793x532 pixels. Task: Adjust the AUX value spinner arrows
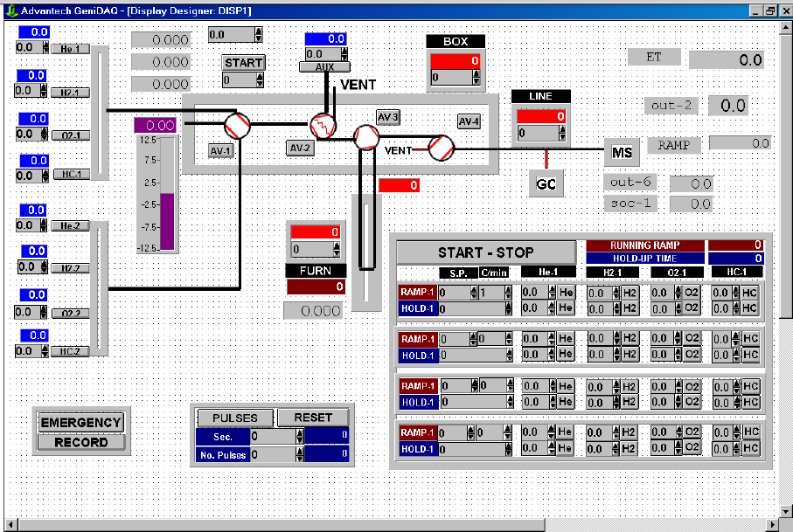pyautogui.click(x=344, y=54)
